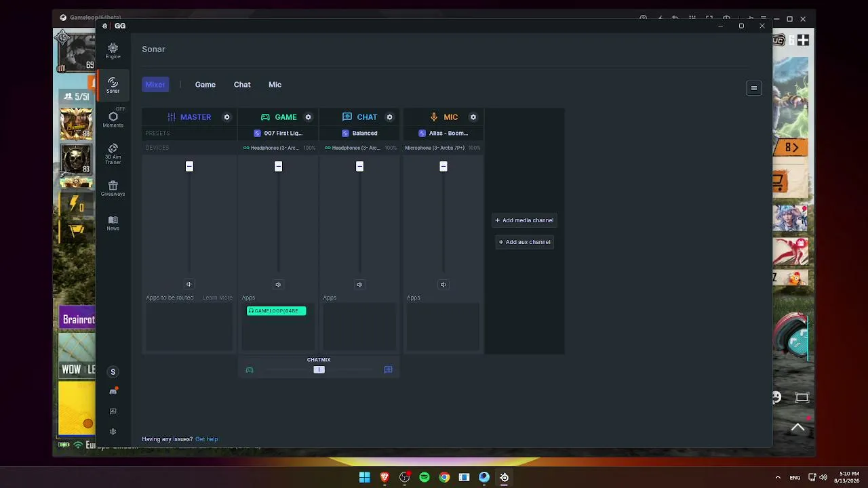
Task: Click Add aux channel button
Action: (524, 242)
